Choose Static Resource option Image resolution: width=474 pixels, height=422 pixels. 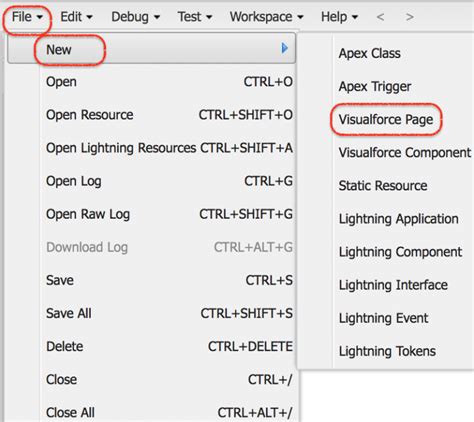(x=383, y=186)
